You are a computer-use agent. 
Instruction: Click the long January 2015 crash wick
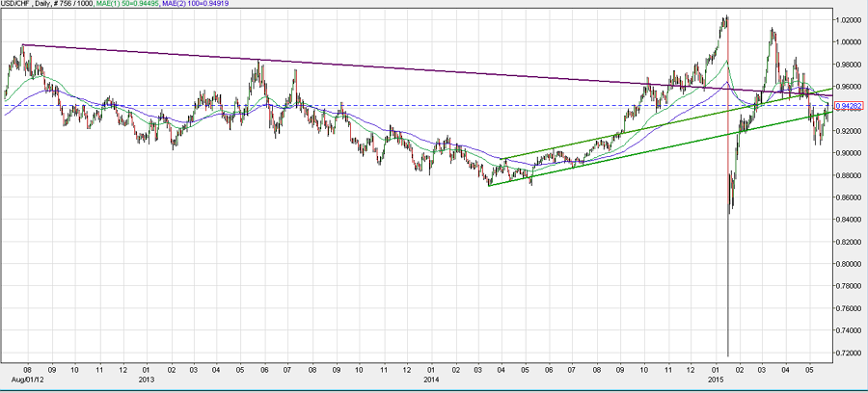coord(727,289)
